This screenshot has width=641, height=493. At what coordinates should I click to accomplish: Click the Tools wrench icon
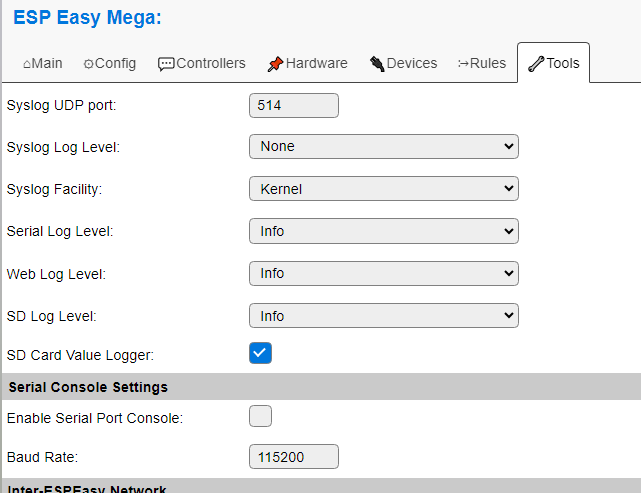536,64
